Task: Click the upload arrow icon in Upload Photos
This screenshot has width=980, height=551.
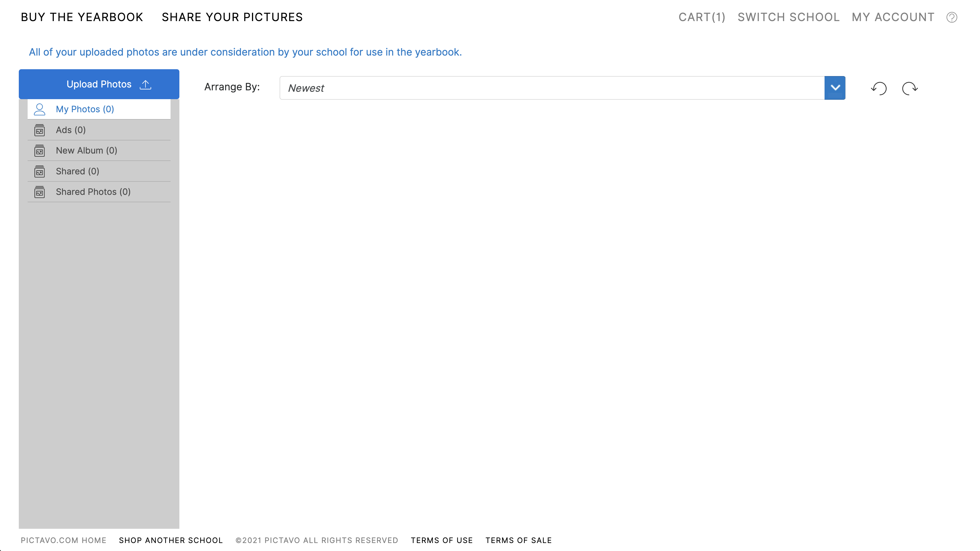Action: [x=145, y=85]
